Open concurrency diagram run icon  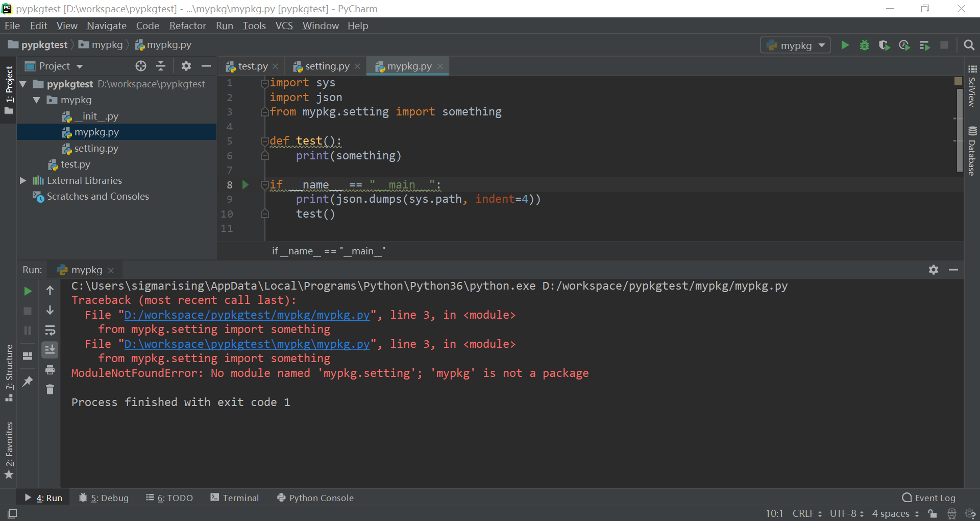(924, 45)
